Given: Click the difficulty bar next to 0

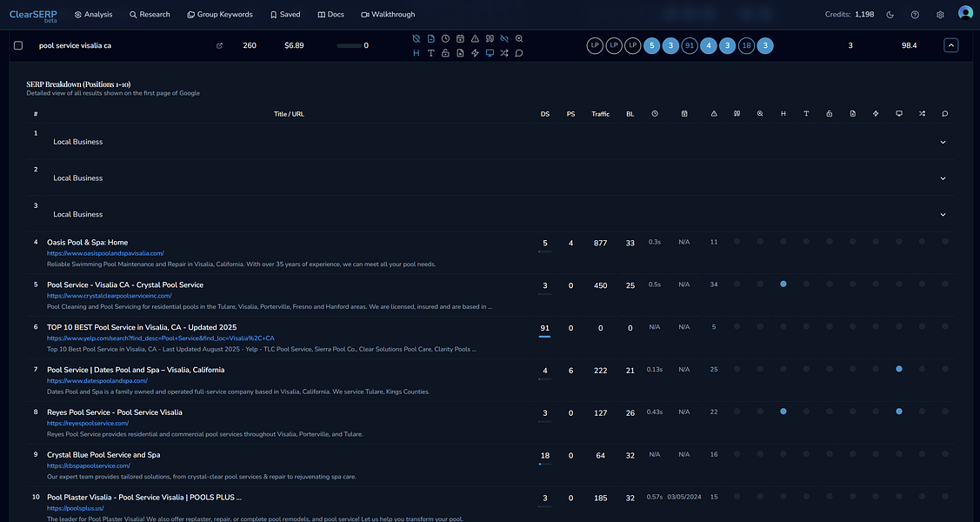Looking at the screenshot, I should pyautogui.click(x=349, y=45).
